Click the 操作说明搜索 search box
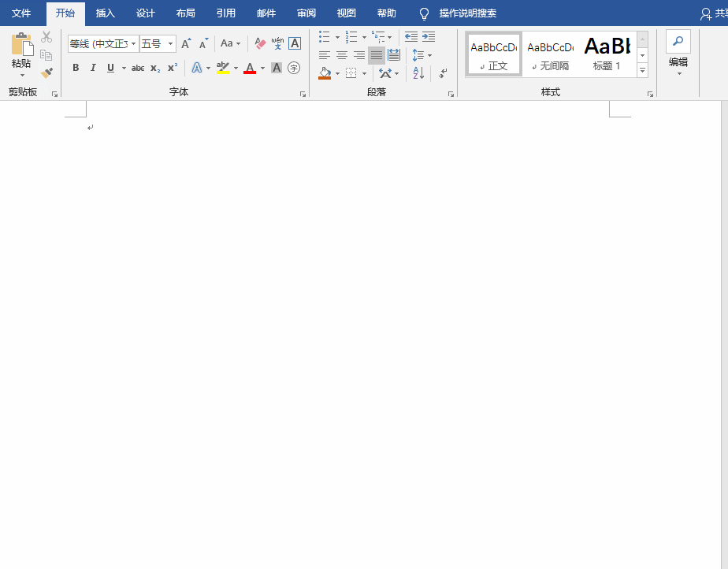Screen dimensions: 728x569 point(467,13)
